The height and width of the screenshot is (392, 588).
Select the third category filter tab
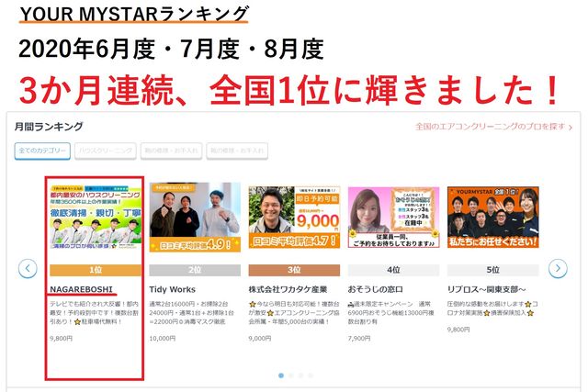click(172, 151)
